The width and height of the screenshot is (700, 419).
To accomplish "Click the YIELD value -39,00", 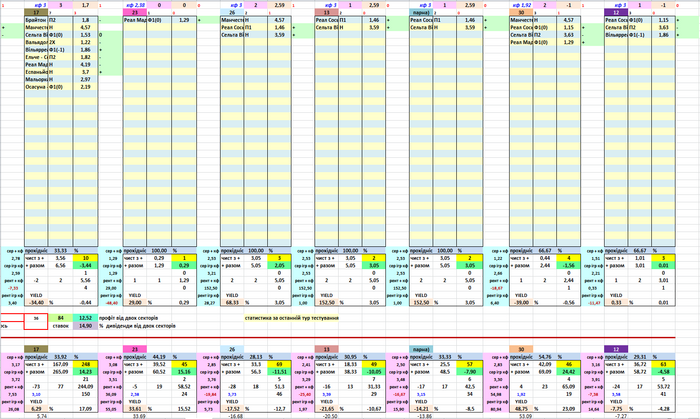I will (x=521, y=303).
